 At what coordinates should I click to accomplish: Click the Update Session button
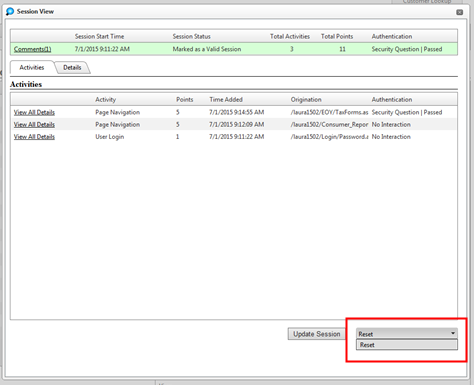[316, 334]
